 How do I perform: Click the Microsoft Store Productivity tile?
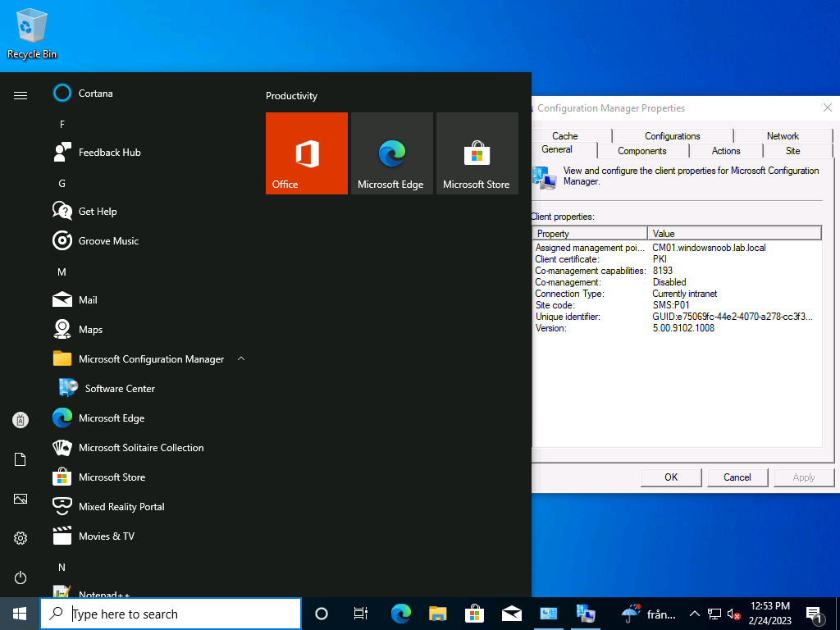point(477,153)
